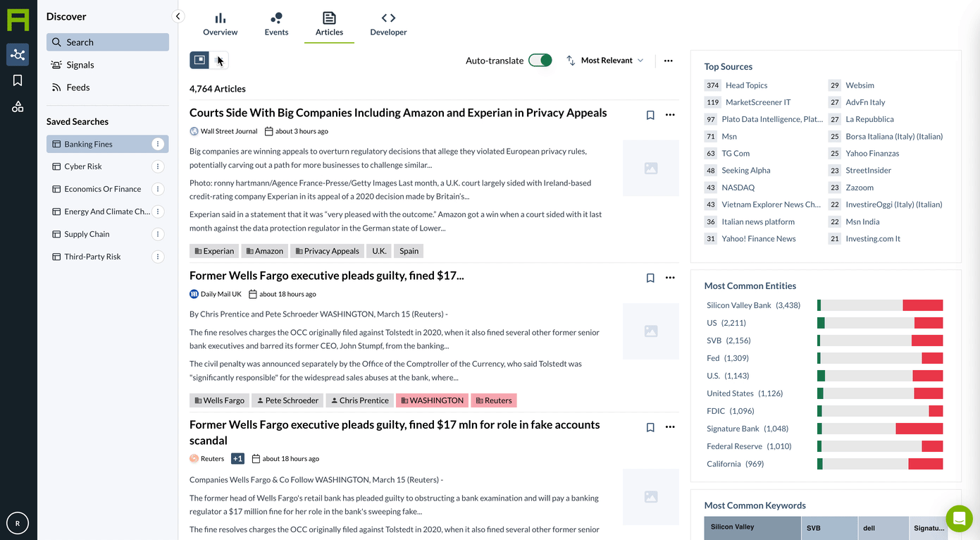Screen dimensions: 980x540
Task: Open the green chat support button
Action: pos(959,519)
